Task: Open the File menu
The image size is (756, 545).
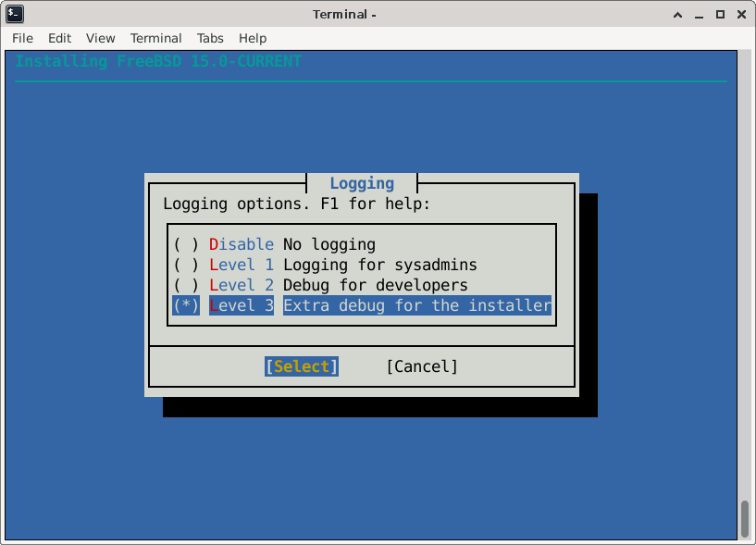Action: click(22, 38)
